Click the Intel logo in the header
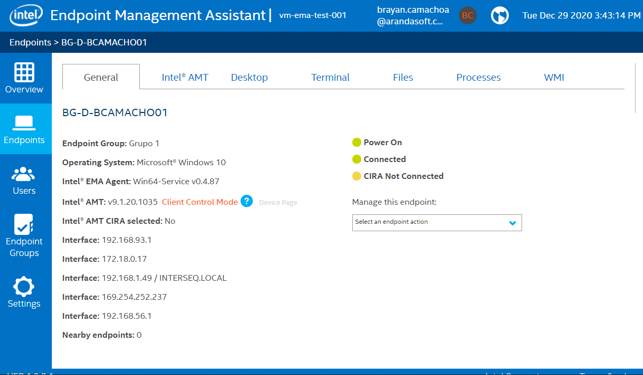This screenshot has width=643, height=375. click(26, 15)
